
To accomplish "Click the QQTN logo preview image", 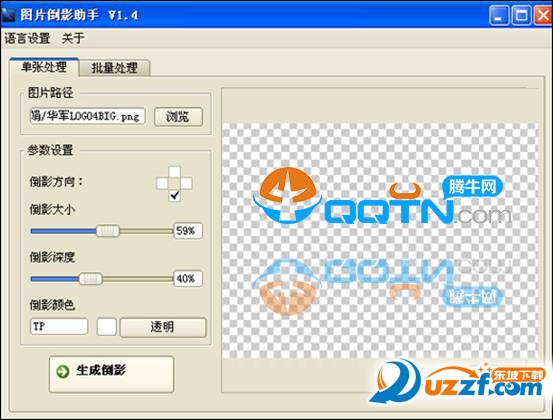I will 380,241.
